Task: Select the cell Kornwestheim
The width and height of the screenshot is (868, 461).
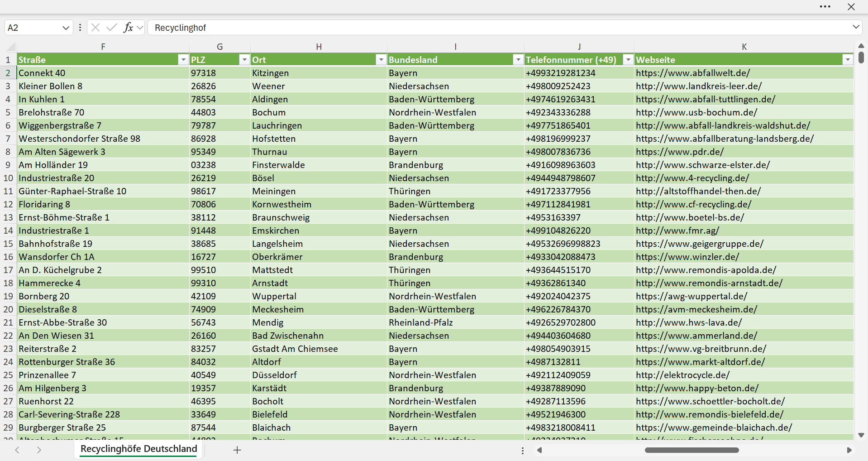Action: pos(319,204)
